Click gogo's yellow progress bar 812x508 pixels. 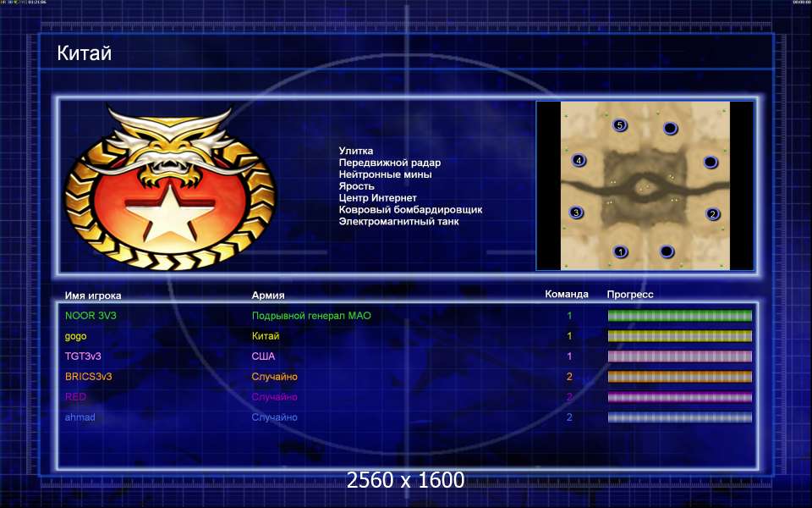click(x=680, y=336)
